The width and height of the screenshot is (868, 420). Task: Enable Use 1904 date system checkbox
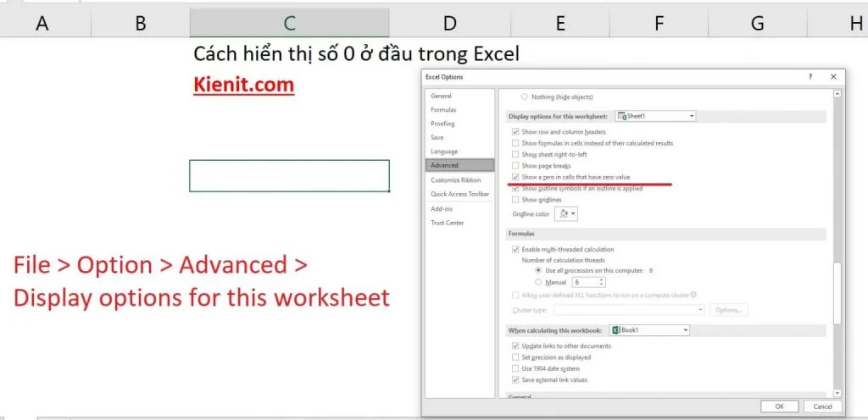516,368
